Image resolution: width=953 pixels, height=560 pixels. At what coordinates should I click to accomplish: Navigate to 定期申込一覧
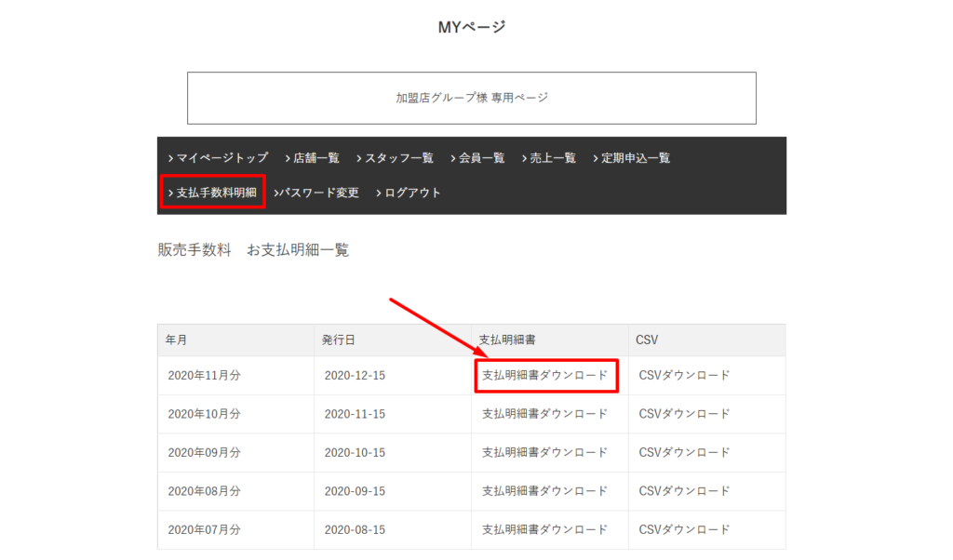(635, 158)
